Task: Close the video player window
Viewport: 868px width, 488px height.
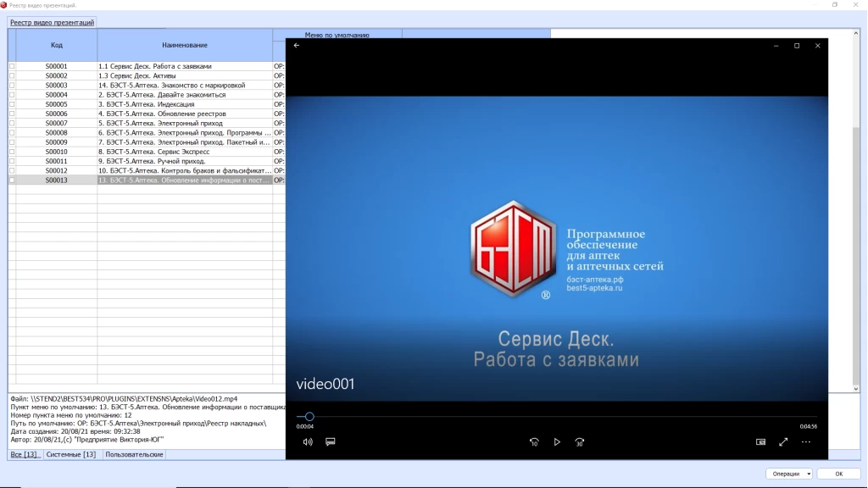Action: (818, 46)
